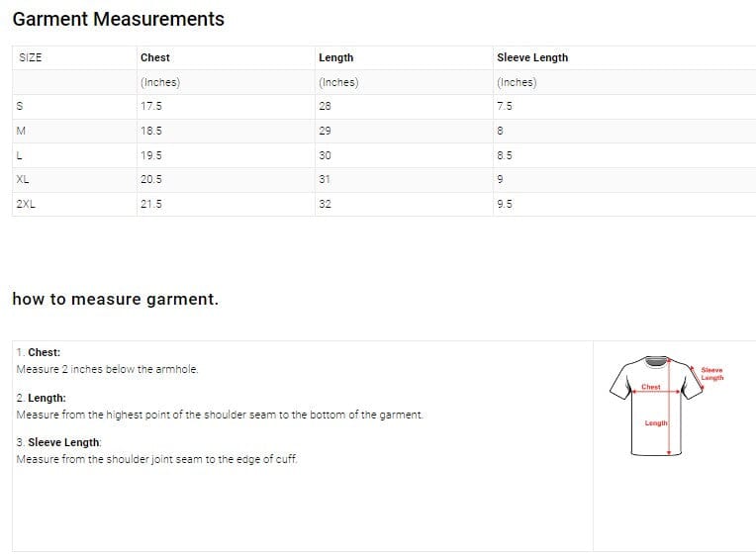Click the t-shirt measurement diagram
Viewport: 756px width, 556px height.
tap(655, 407)
